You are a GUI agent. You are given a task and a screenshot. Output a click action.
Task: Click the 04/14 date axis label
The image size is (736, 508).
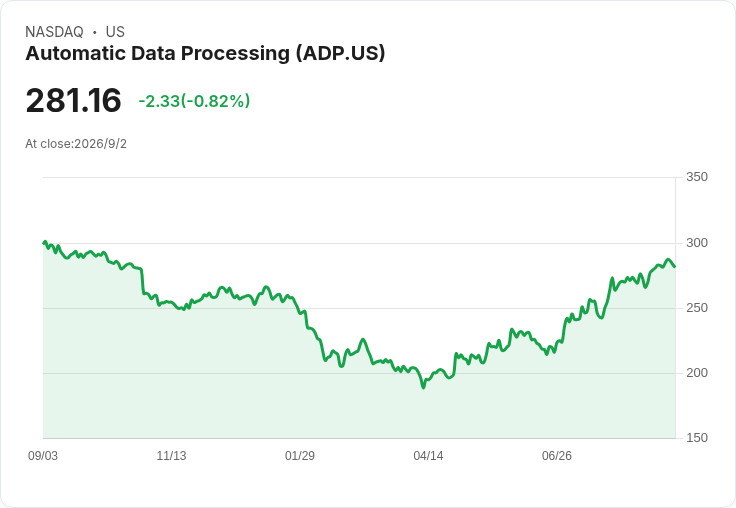tap(428, 456)
